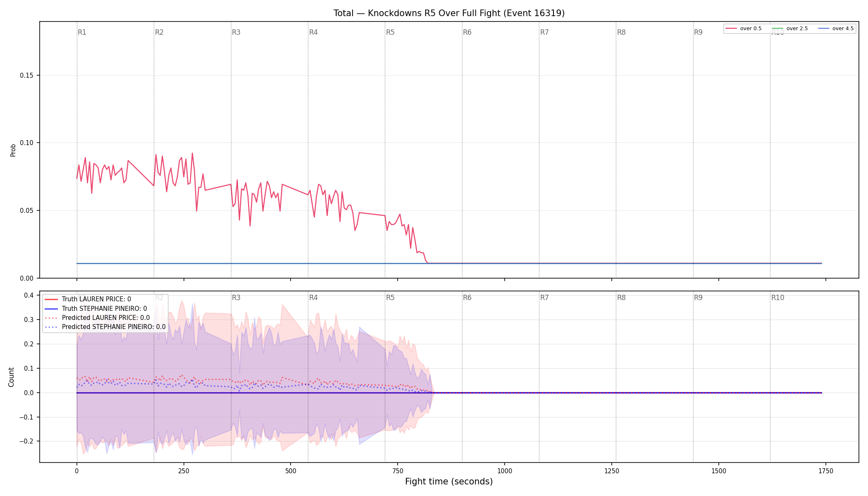
Task: Click the 0.15 tick on the Prob axis
Action: 27,75
